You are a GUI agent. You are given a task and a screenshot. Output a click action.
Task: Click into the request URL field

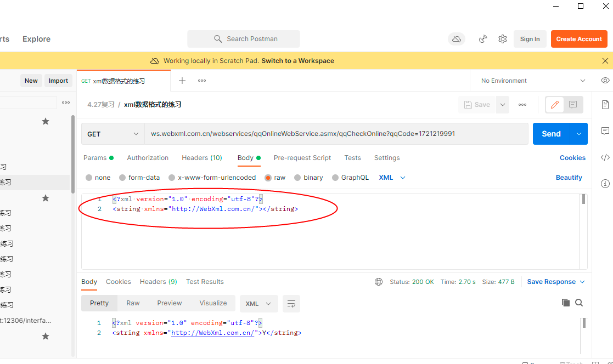pos(336,134)
